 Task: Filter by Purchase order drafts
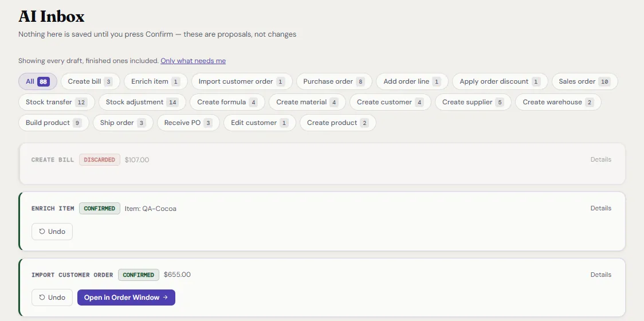coord(334,81)
